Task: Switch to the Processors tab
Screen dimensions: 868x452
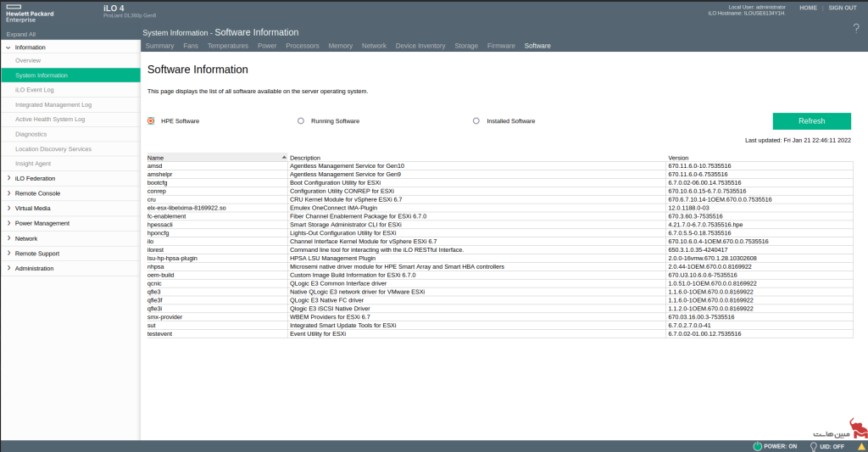Action: coord(303,46)
